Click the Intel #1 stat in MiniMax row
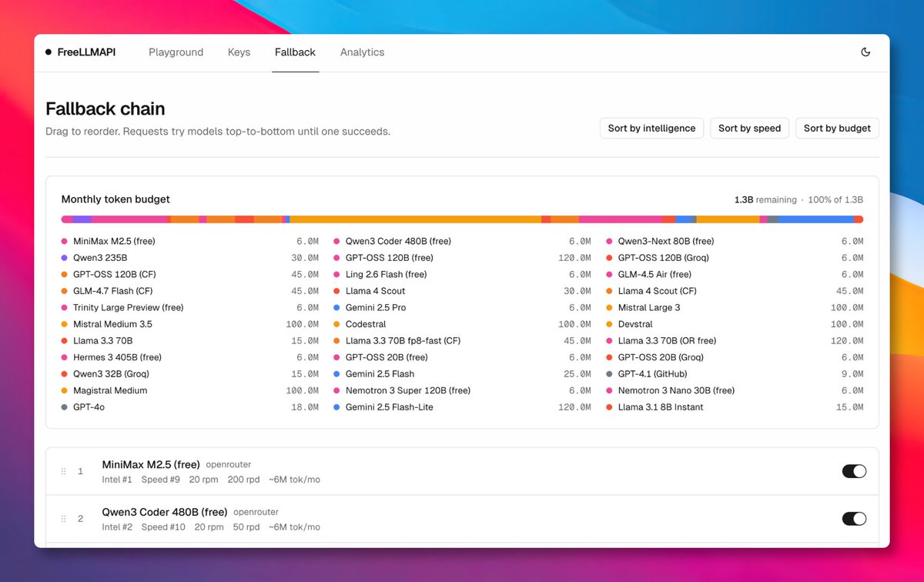The image size is (924, 582). click(x=117, y=480)
